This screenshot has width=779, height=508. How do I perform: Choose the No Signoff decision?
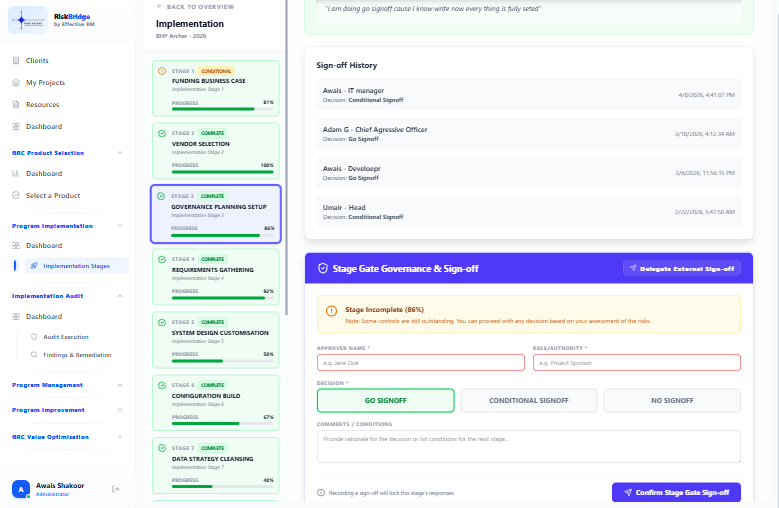click(672, 400)
